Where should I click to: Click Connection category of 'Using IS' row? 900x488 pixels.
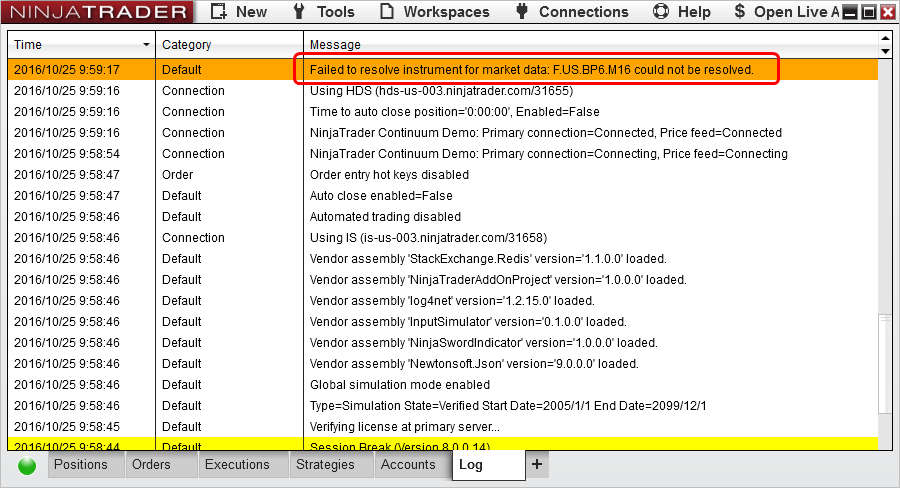(193, 238)
